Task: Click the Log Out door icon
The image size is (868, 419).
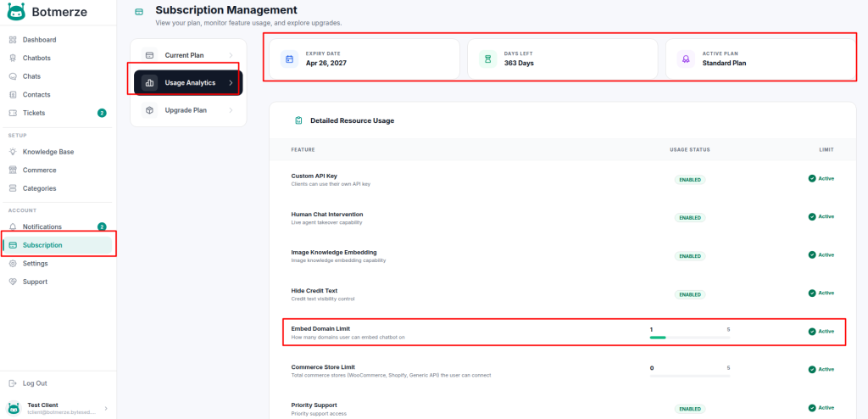Action: tap(13, 383)
